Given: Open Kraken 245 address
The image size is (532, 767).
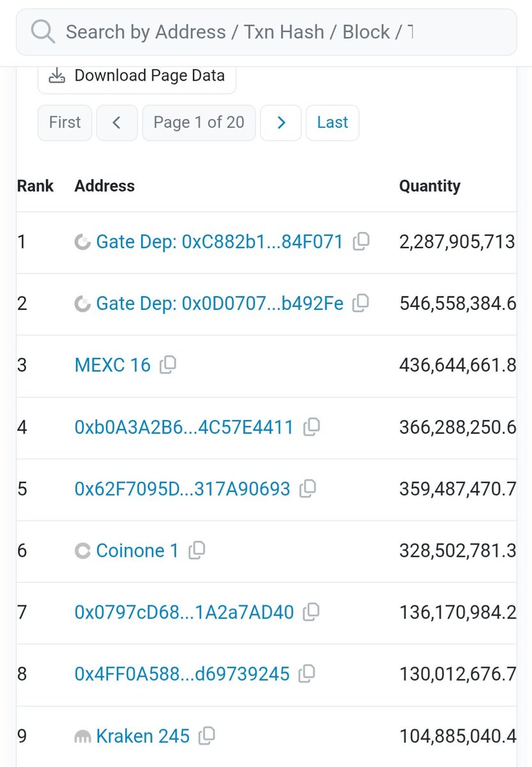Looking at the screenshot, I should point(142,736).
